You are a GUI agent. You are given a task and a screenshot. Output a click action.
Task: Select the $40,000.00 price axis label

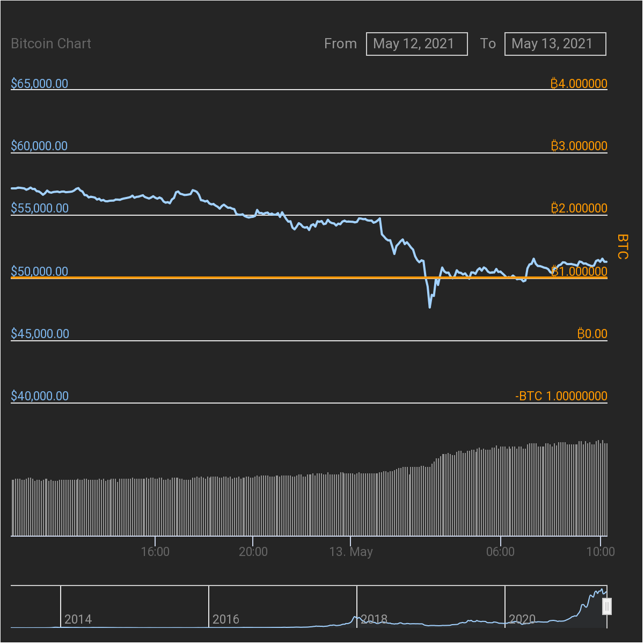tap(40, 396)
